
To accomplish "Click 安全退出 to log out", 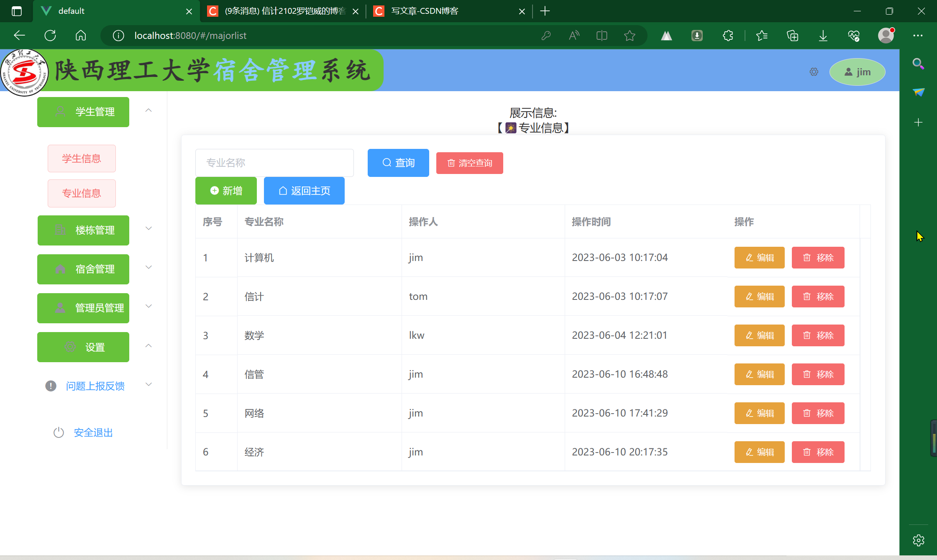I will pyautogui.click(x=93, y=432).
